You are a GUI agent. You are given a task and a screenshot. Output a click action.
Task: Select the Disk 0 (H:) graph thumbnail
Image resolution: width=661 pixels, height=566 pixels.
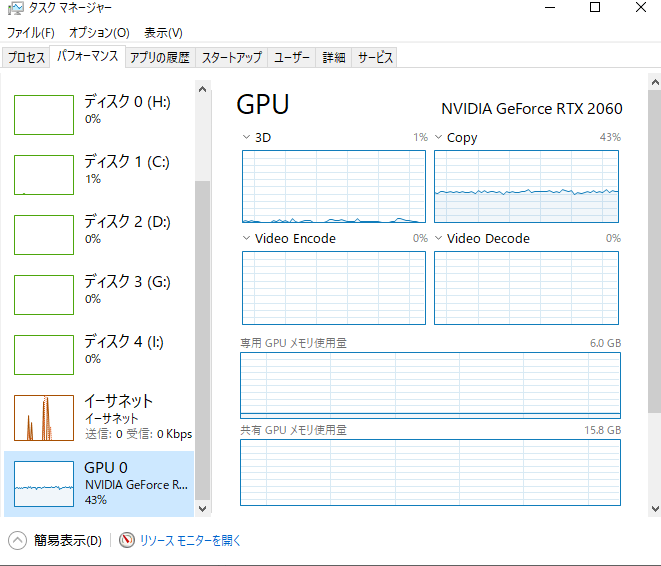(44, 115)
